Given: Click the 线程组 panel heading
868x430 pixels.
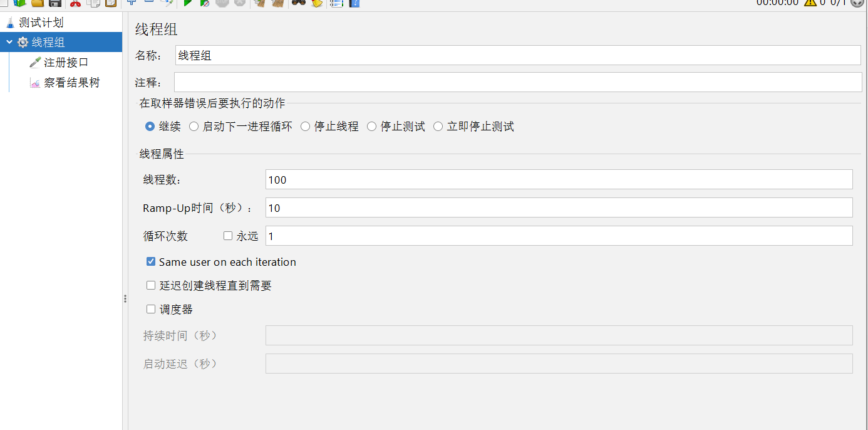Looking at the screenshot, I should [x=157, y=30].
